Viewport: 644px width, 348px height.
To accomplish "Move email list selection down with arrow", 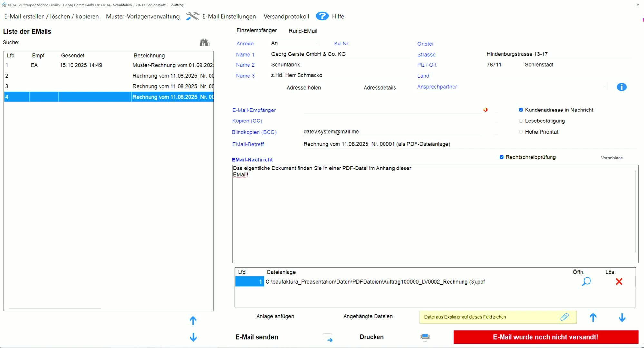I will pos(193,337).
